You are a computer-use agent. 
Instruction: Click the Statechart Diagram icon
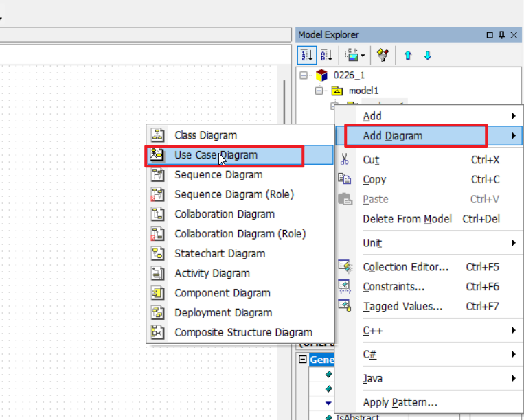point(157,253)
